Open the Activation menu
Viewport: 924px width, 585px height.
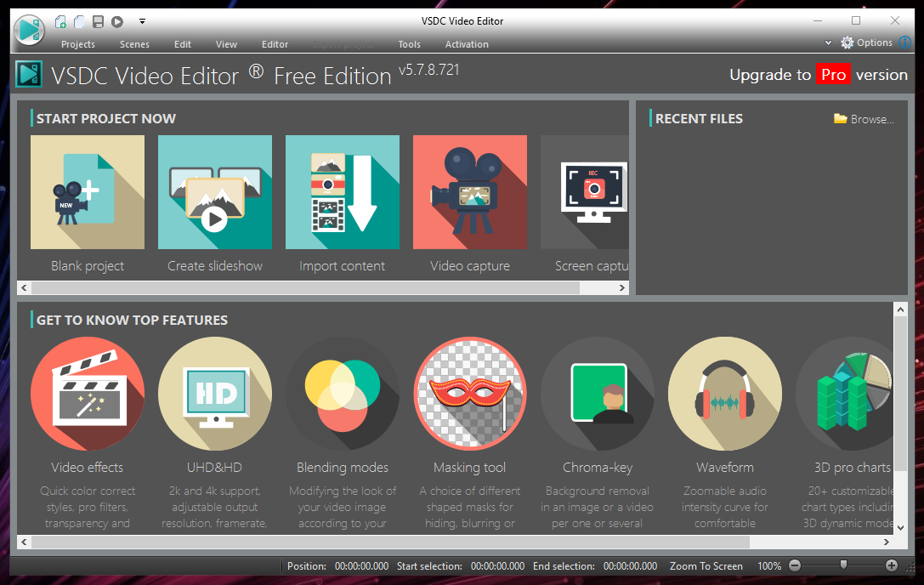pyautogui.click(x=467, y=44)
